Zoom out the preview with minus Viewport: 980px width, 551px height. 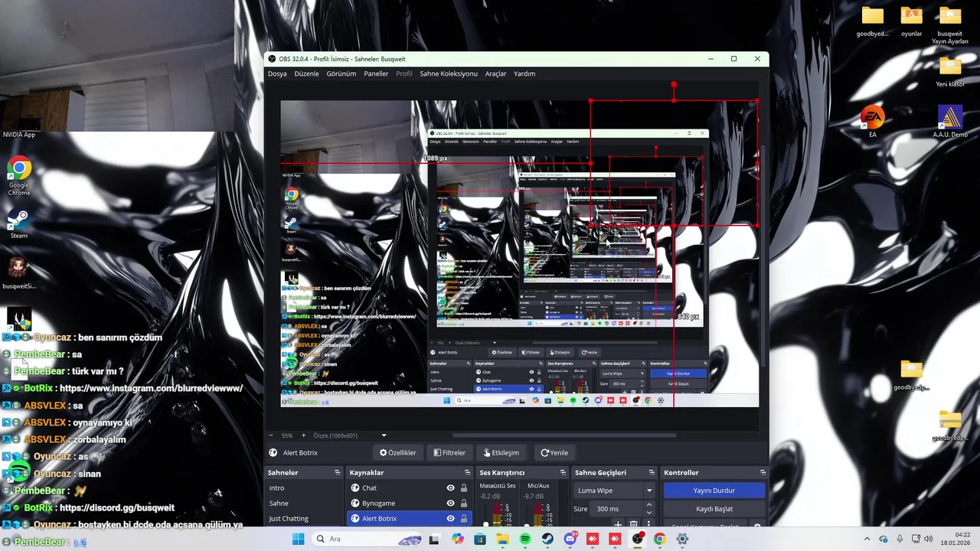pos(271,435)
